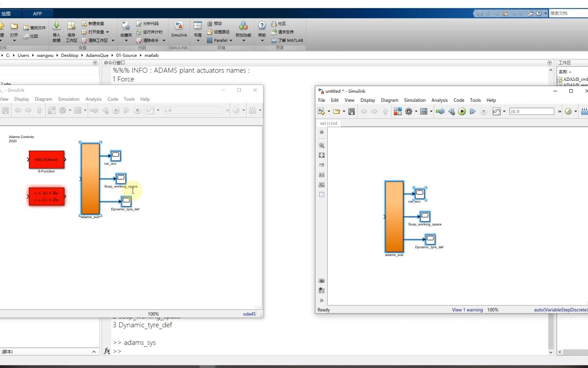Click Image palette icon in untitled Simulink
This screenshot has height=368, width=588.
pos(322,185)
